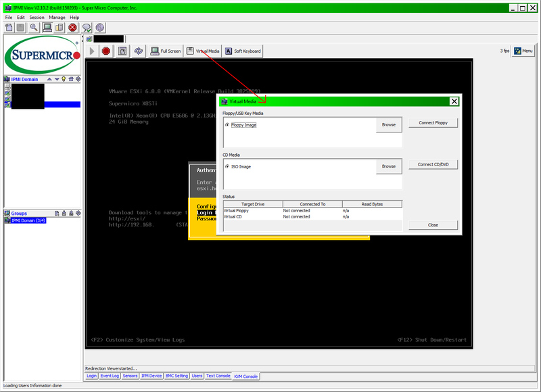Select the ISO Image radio button

[227, 166]
